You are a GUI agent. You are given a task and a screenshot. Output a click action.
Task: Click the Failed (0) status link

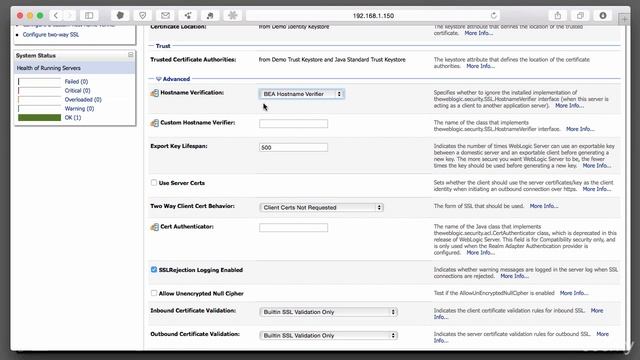pos(76,82)
